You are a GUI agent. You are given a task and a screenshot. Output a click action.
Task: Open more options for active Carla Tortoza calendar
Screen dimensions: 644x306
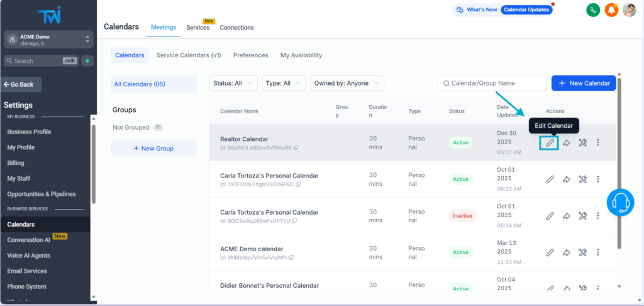coord(598,179)
